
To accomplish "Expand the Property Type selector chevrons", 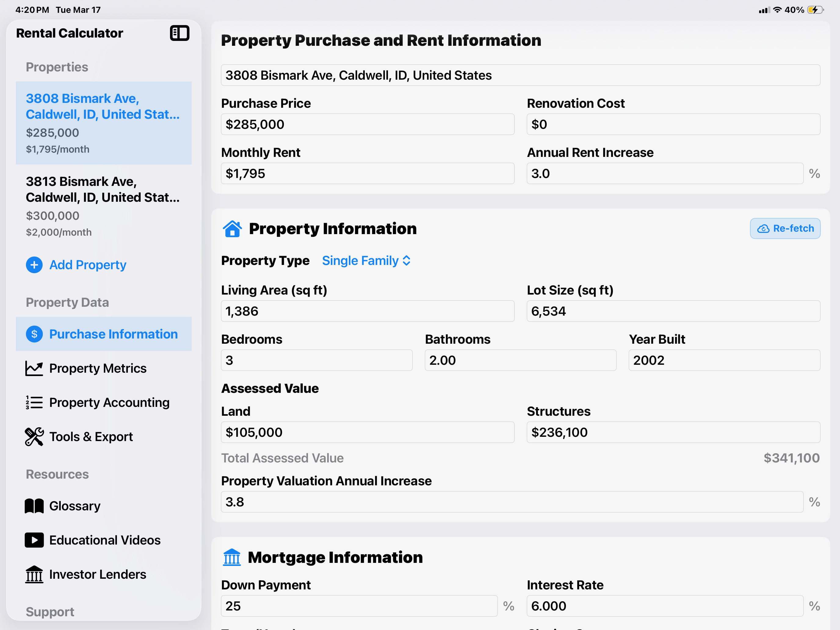I will [x=407, y=260].
